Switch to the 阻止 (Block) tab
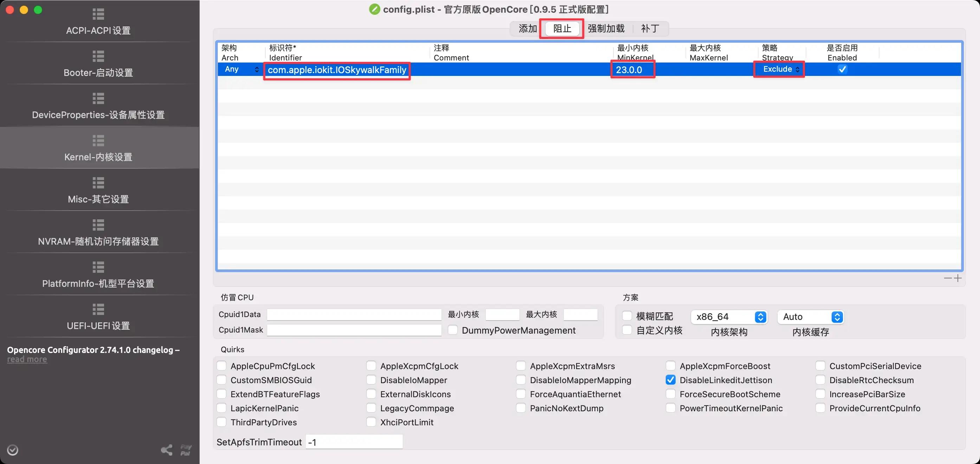Viewport: 980px width, 464px height. pyautogui.click(x=562, y=28)
